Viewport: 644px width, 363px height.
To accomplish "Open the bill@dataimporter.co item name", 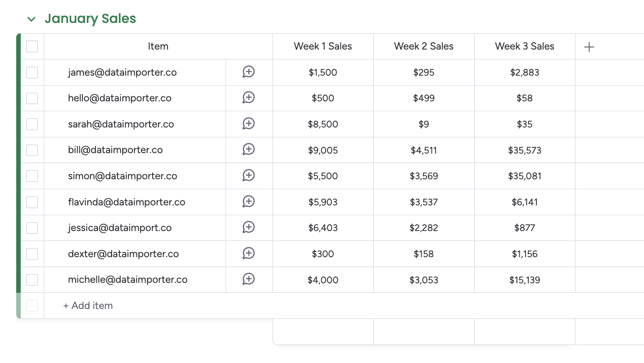I will 115,150.
